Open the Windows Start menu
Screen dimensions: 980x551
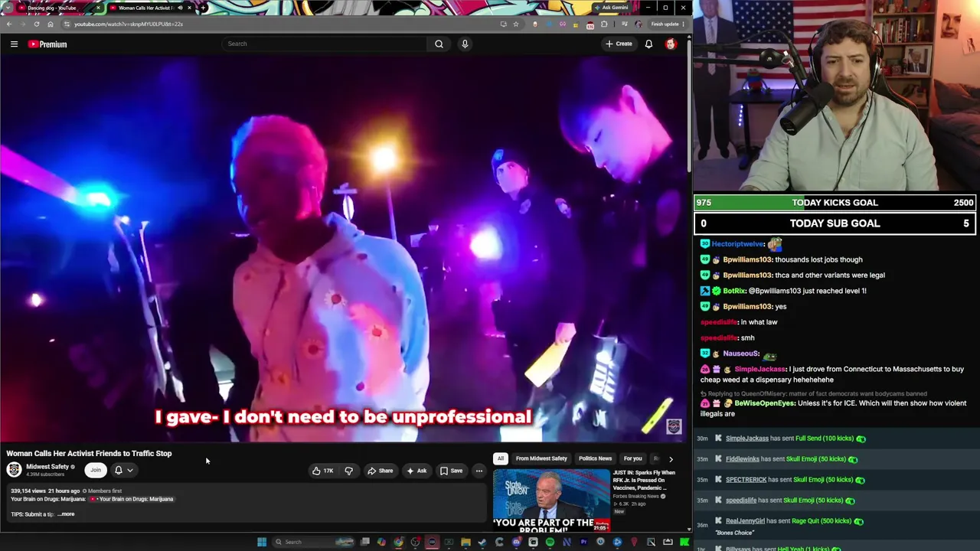[x=262, y=542]
